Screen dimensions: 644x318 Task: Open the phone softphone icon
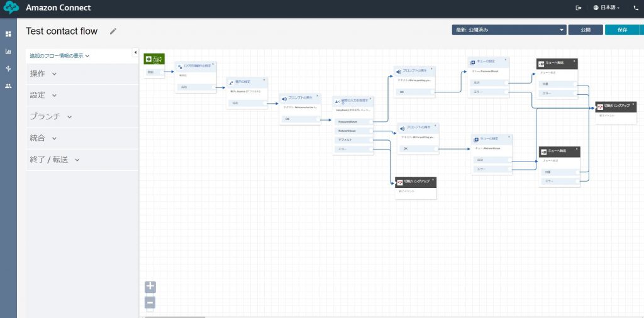[635, 8]
